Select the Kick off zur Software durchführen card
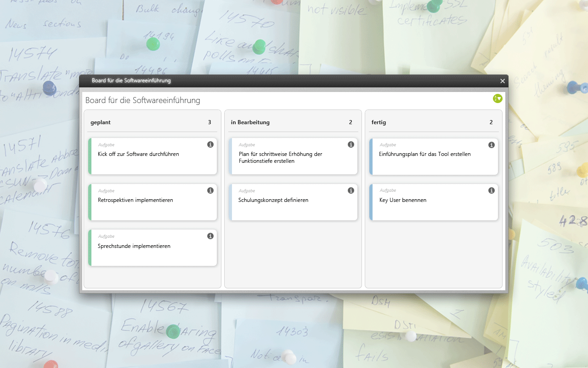Screen dimensions: 588x368 point(138,154)
